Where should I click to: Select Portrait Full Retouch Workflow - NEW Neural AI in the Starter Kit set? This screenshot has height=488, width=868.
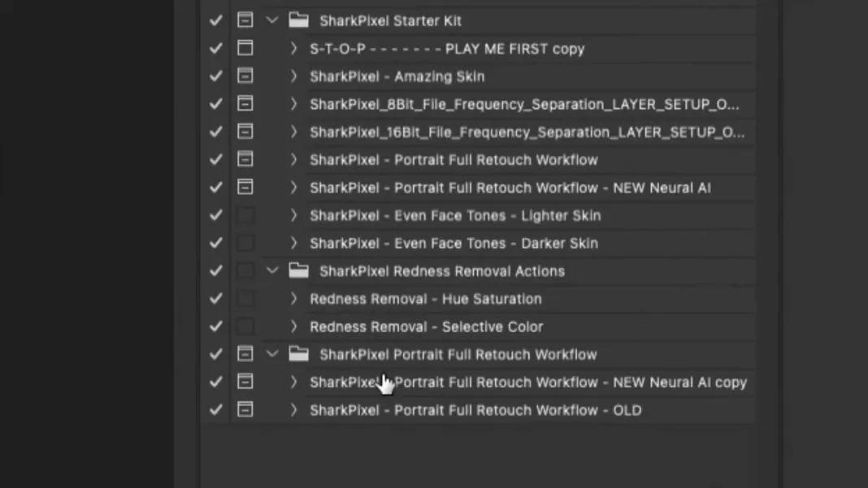510,188
